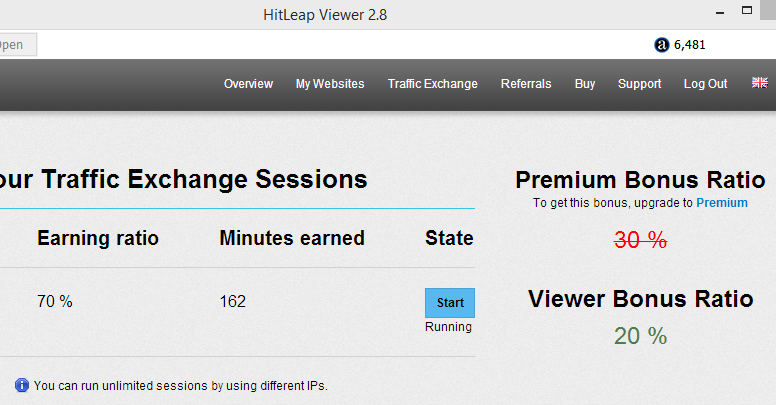Screen dimensions: 776x405
Task: Click the partially visible Open button
Action: click(18, 45)
